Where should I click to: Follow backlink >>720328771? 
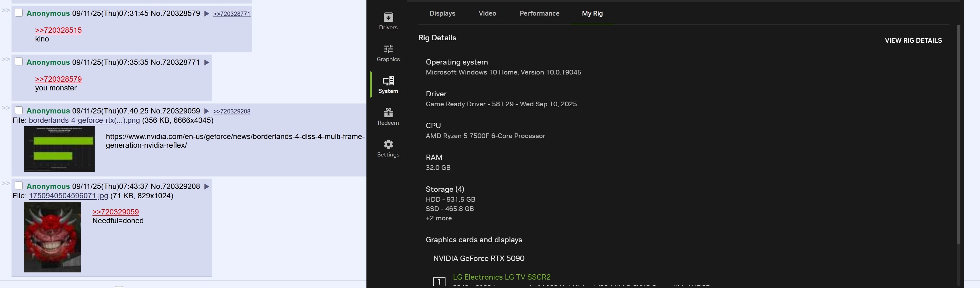click(x=232, y=14)
